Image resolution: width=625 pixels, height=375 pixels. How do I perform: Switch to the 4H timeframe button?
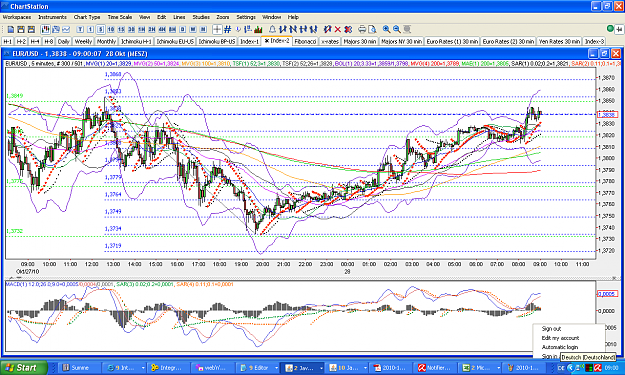tap(162, 29)
